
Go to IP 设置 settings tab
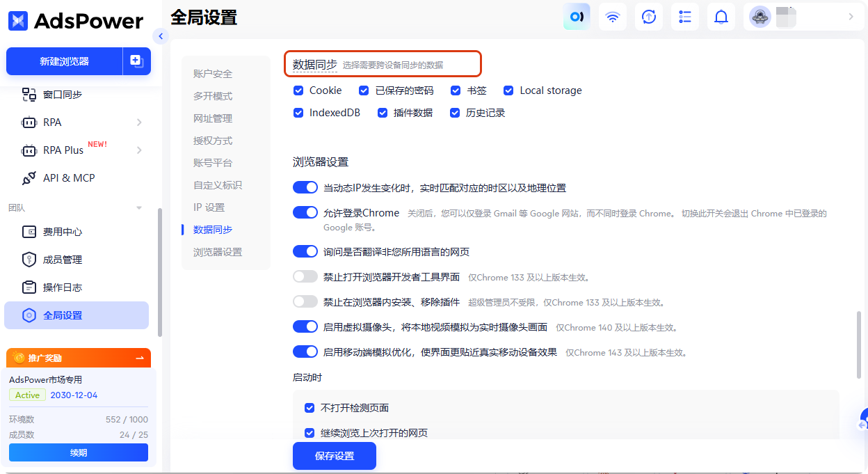(x=209, y=207)
